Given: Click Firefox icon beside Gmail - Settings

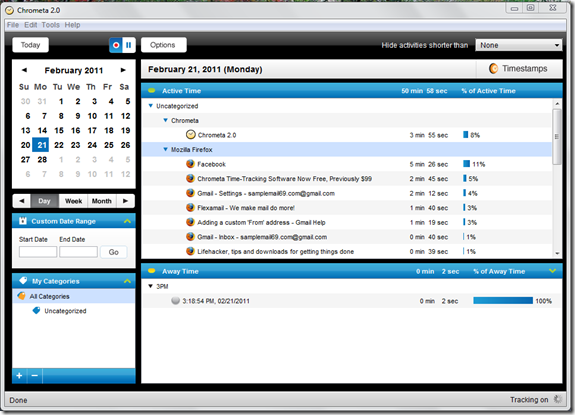Looking at the screenshot, I should click(x=190, y=193).
